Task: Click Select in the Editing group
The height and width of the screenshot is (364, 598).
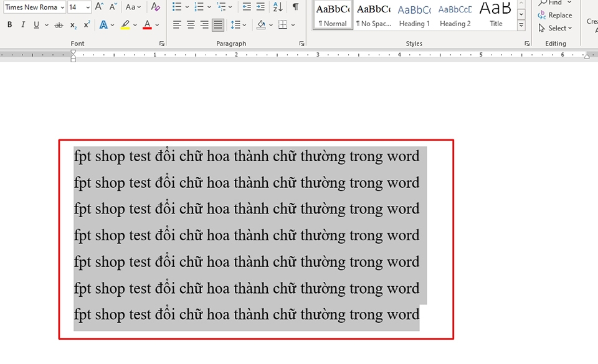Action: tap(554, 28)
